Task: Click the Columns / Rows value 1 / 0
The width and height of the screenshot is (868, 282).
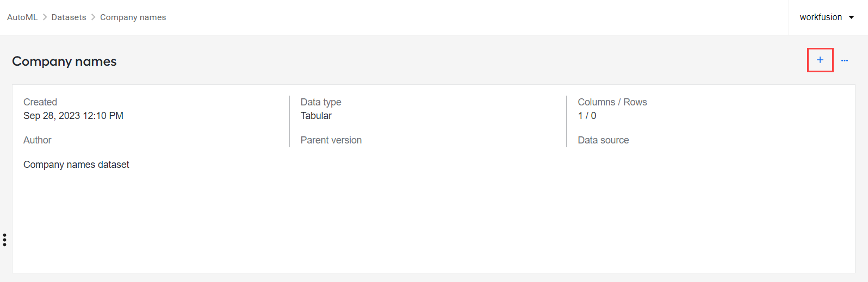Action: click(x=587, y=116)
